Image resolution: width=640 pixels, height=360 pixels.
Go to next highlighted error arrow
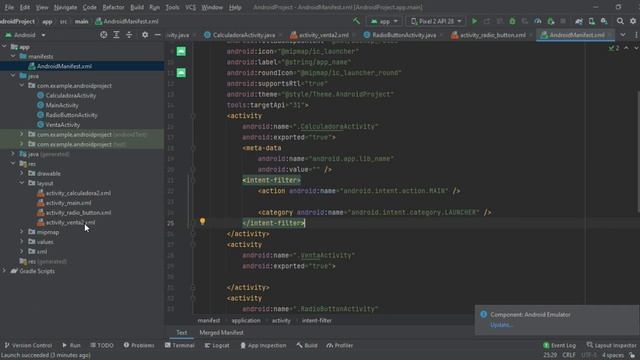pos(636,48)
